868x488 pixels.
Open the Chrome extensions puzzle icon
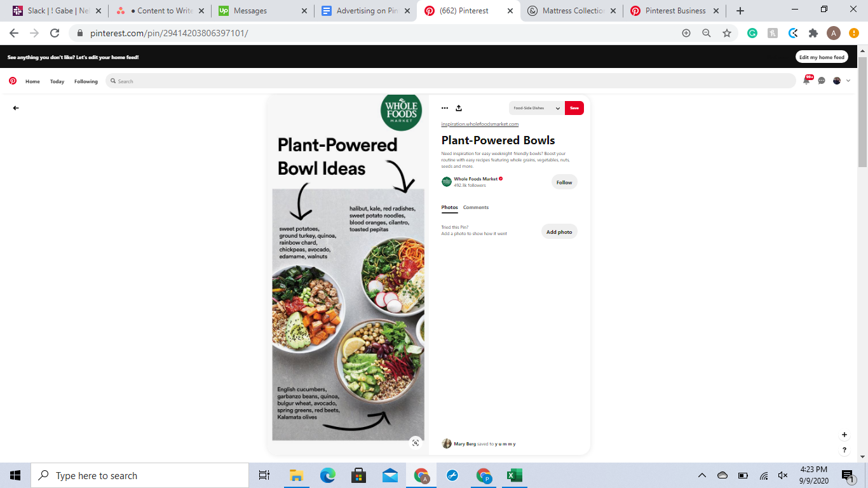tap(813, 33)
